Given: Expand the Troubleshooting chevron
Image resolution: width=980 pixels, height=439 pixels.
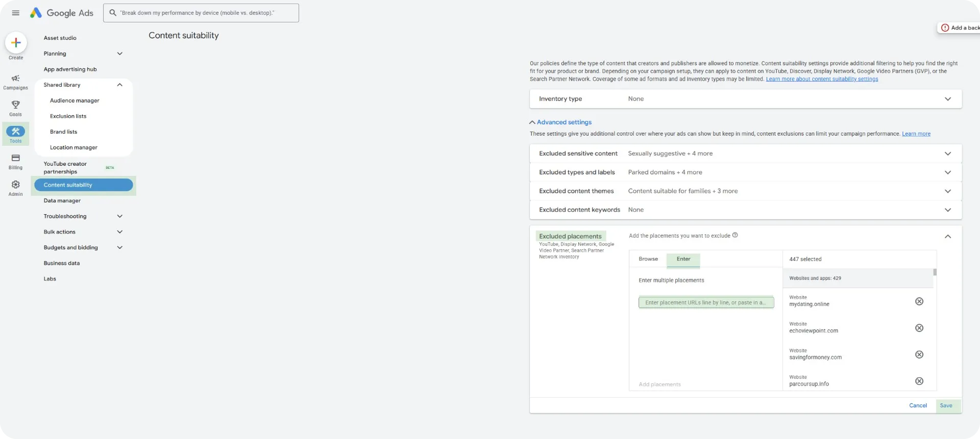Looking at the screenshot, I should [x=120, y=216].
